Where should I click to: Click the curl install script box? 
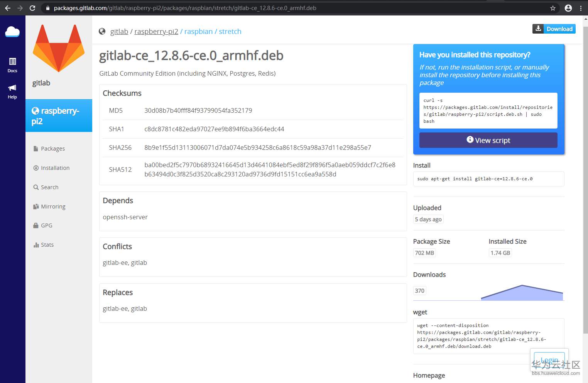pos(488,110)
